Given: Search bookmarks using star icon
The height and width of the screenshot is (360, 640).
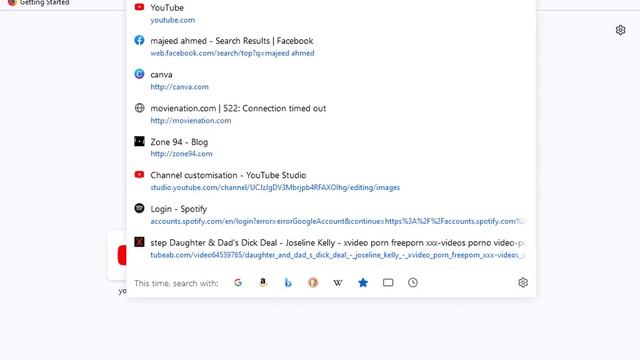Looking at the screenshot, I should point(363,282).
